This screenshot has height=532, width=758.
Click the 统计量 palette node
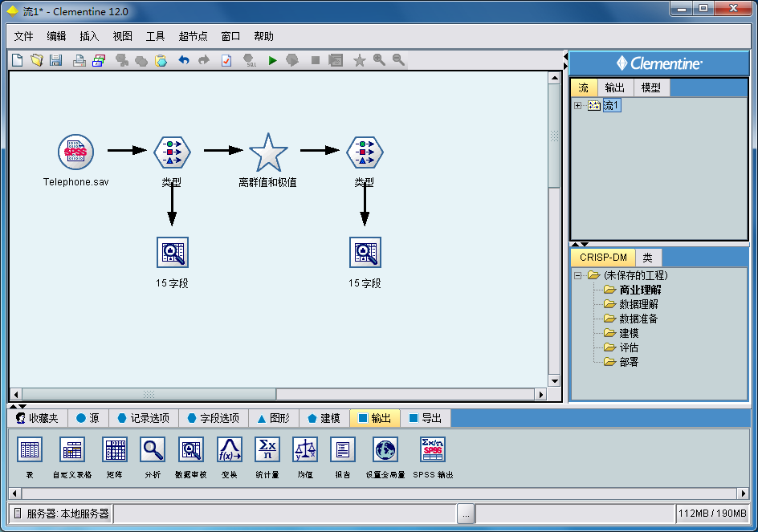(267, 449)
